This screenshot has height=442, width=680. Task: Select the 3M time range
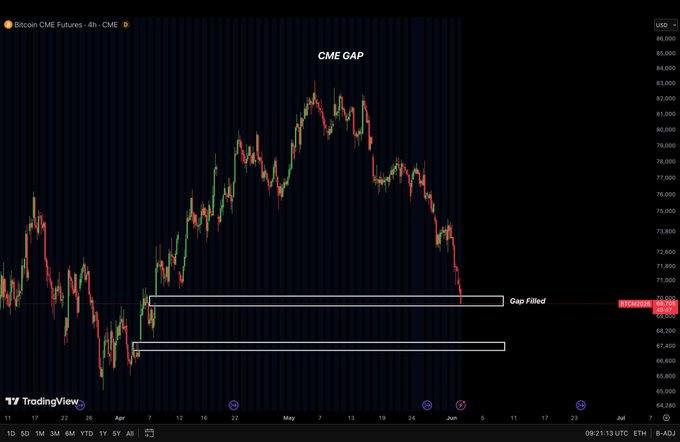[x=55, y=433]
